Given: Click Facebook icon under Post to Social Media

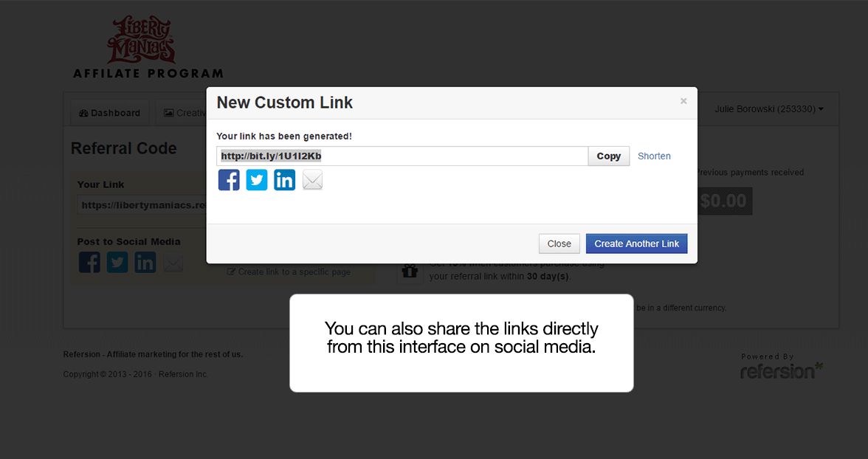Looking at the screenshot, I should pyautogui.click(x=89, y=262).
